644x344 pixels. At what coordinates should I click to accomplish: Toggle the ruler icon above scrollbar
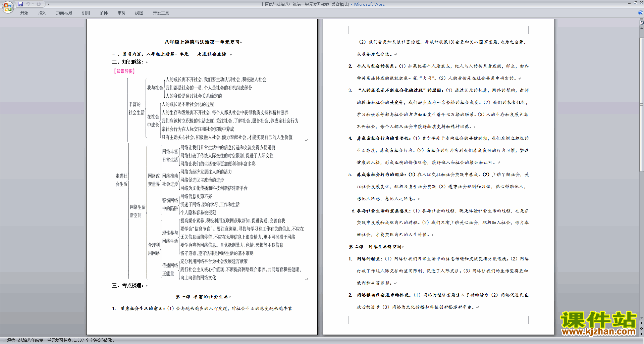641,23
